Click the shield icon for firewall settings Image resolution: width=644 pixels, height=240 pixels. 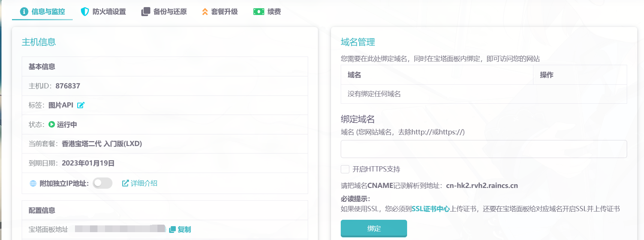pos(85,12)
